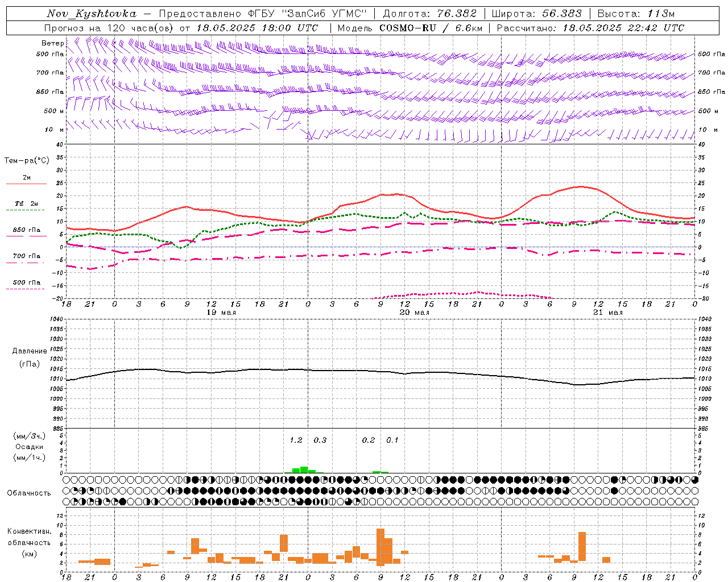Select the 'Широта: 56.383' header value
Image resolution: width=728 pixels, height=582 pixels.
pos(537,14)
